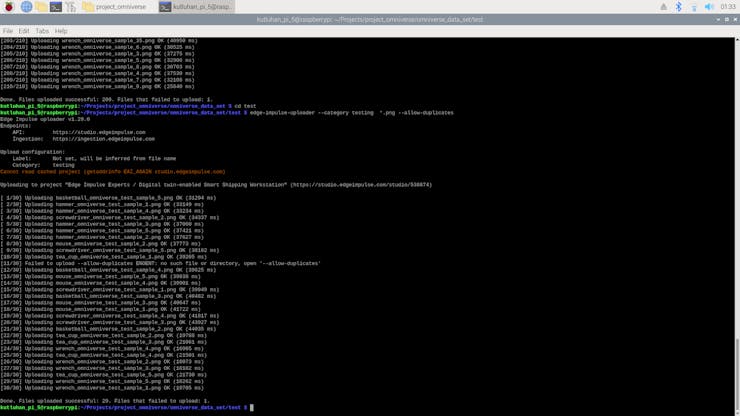Click the 'Edge Impulse uploader v1.29.0' line
Image resolution: width=740 pixels, height=416 pixels.
click(45, 119)
